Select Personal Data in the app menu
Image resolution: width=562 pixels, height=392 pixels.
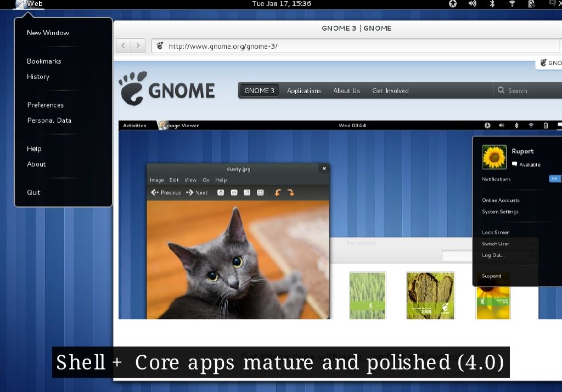pyautogui.click(x=49, y=120)
